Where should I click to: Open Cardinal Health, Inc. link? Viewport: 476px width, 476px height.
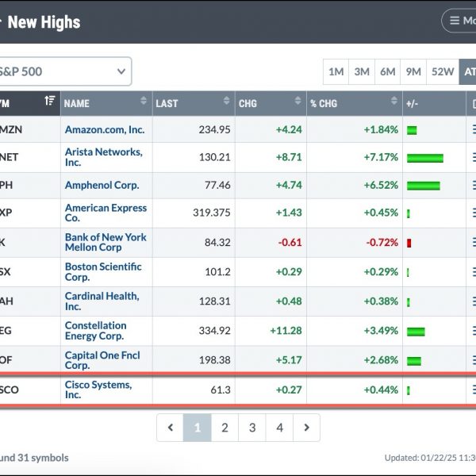[x=102, y=301]
